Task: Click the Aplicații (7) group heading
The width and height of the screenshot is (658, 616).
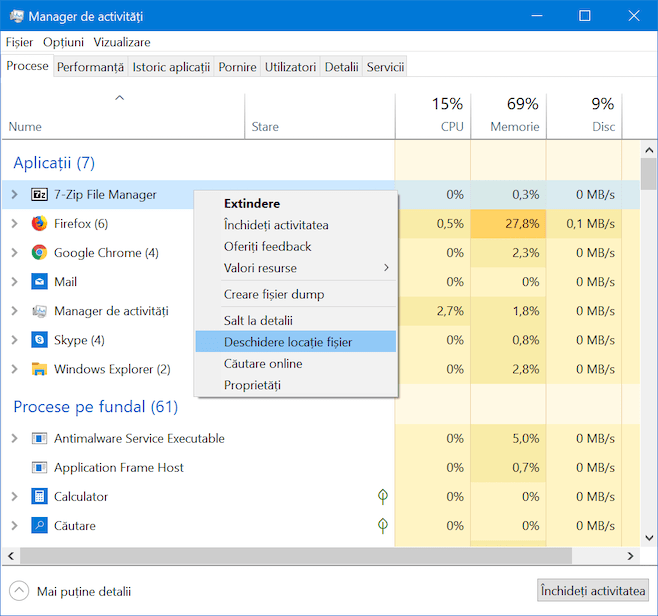Action: click(x=54, y=163)
